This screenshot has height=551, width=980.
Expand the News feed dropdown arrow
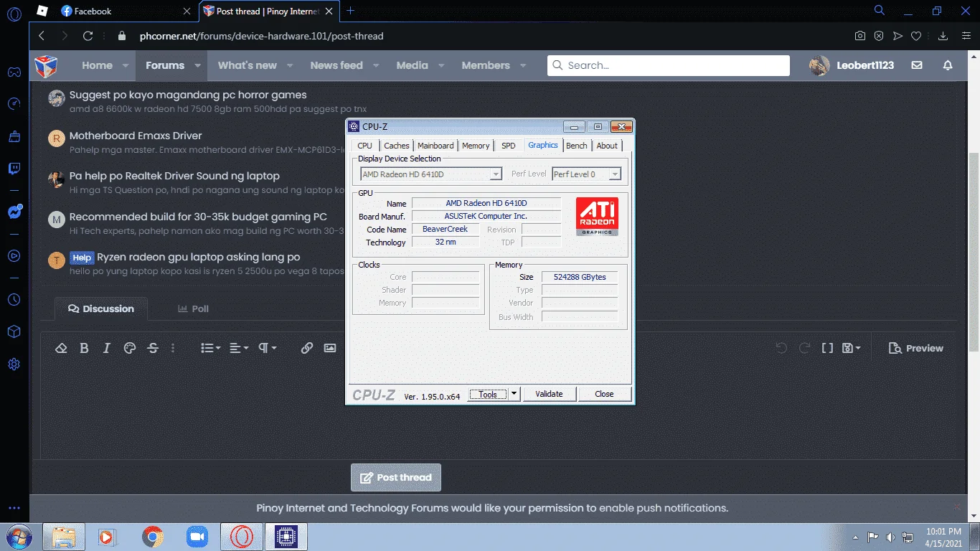[x=376, y=65]
